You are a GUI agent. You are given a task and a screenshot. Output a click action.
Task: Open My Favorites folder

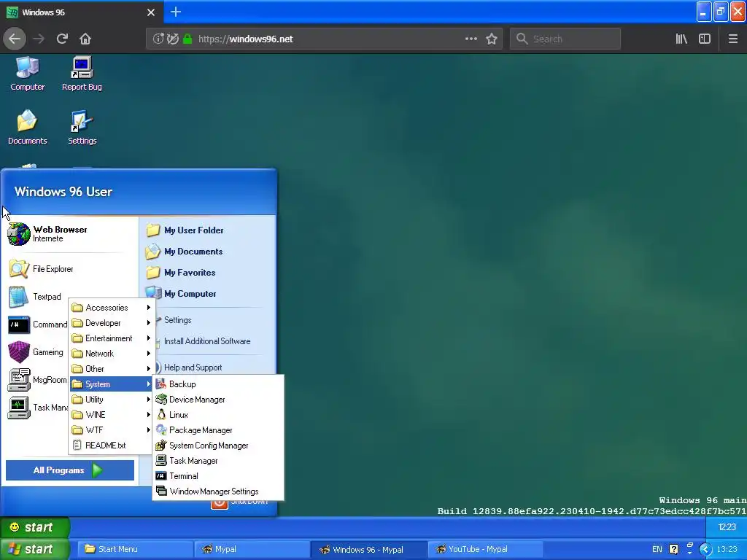tap(180, 273)
